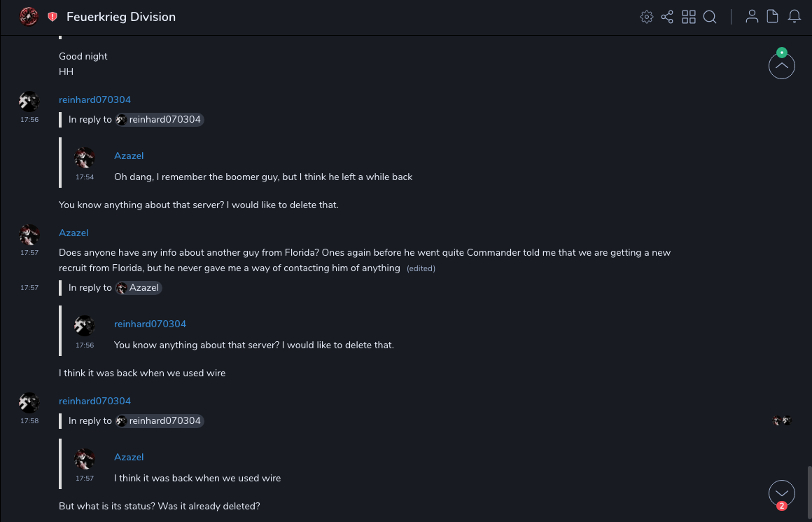Click the quoted Azazel name at 17:54
812x522 pixels.
(129, 156)
